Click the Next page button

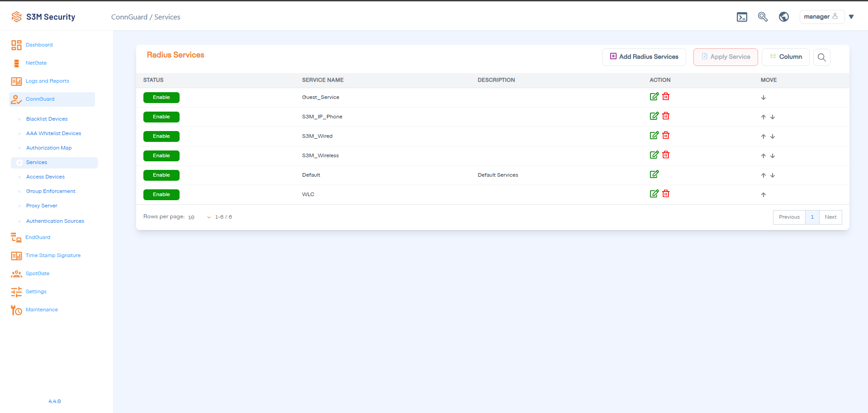[x=830, y=217]
